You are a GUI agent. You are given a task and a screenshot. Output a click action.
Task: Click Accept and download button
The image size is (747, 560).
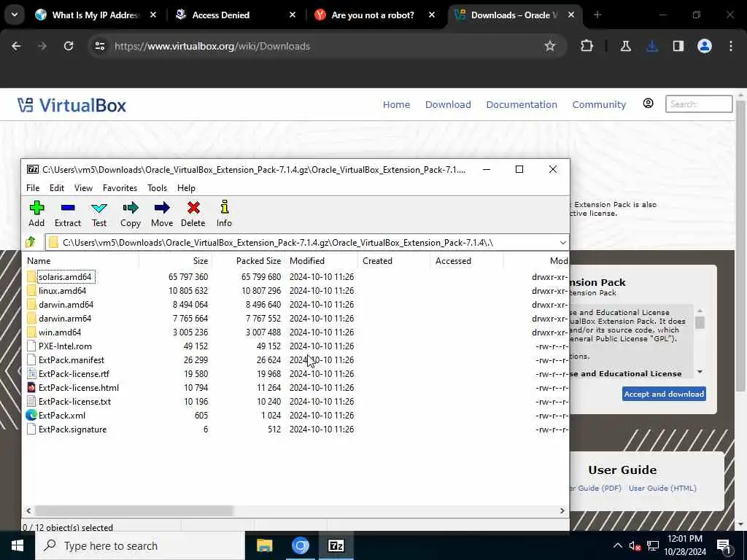tap(664, 394)
